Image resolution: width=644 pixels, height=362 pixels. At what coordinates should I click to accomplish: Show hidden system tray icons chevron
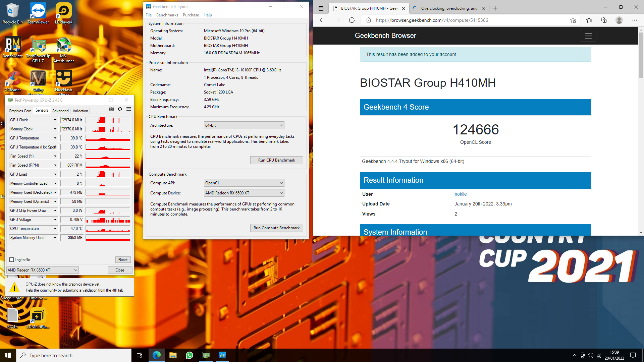pos(574,355)
